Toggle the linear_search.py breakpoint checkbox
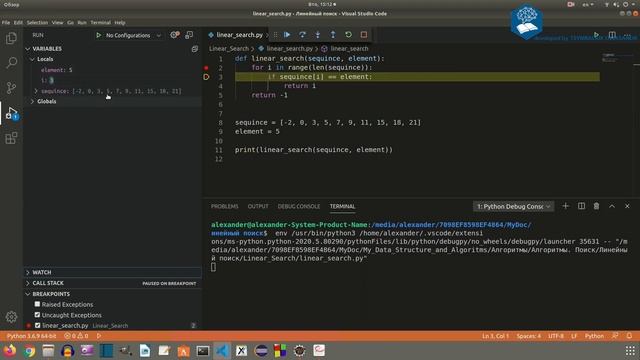 [38, 325]
